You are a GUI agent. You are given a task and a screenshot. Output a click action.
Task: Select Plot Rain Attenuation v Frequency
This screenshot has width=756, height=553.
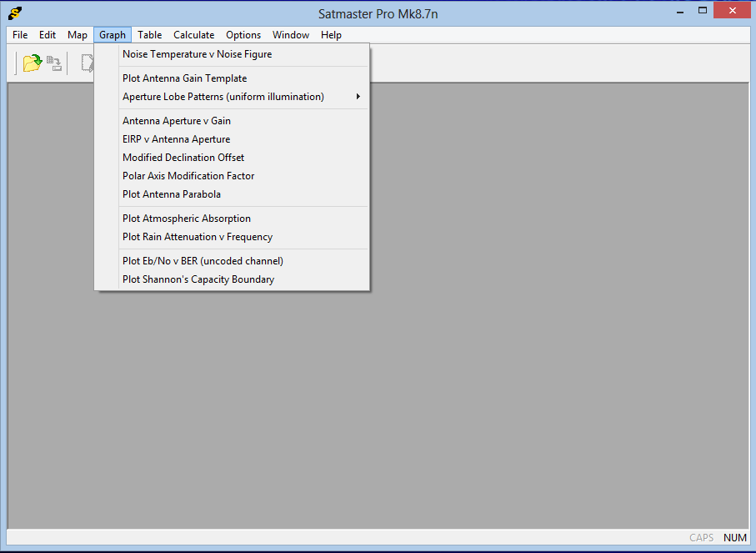(x=232, y=236)
